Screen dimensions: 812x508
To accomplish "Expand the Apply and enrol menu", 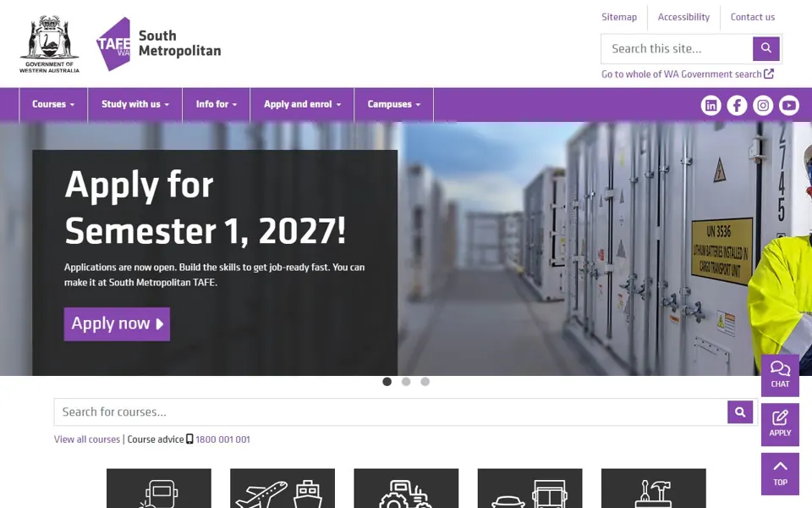I will [303, 104].
